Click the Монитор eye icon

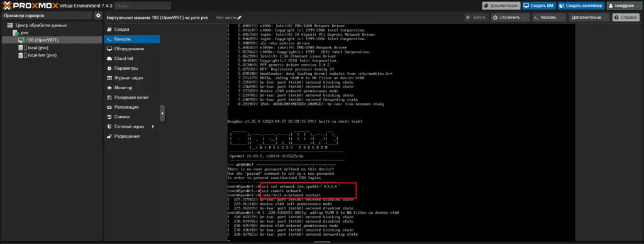click(109, 88)
